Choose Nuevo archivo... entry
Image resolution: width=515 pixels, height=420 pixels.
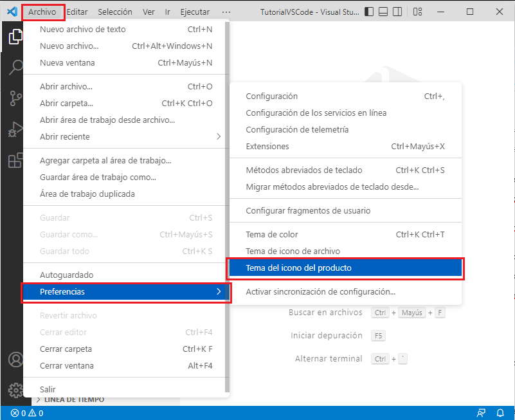coord(126,46)
